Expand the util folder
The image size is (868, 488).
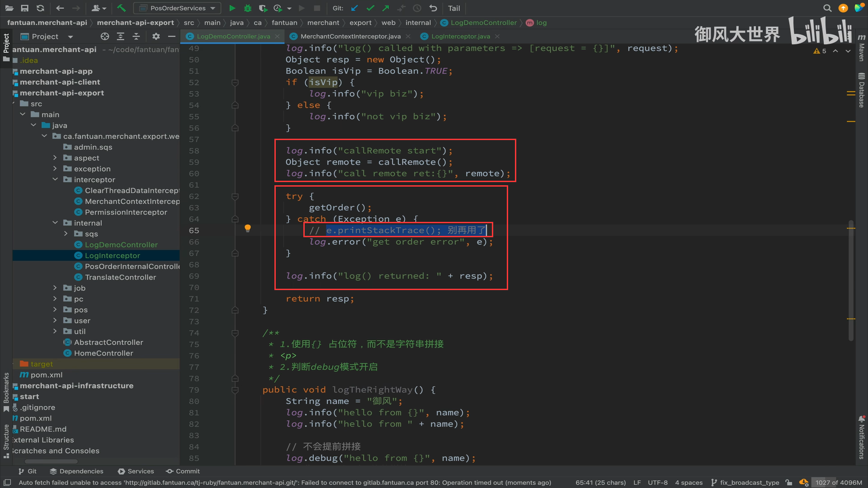pyautogui.click(x=55, y=331)
